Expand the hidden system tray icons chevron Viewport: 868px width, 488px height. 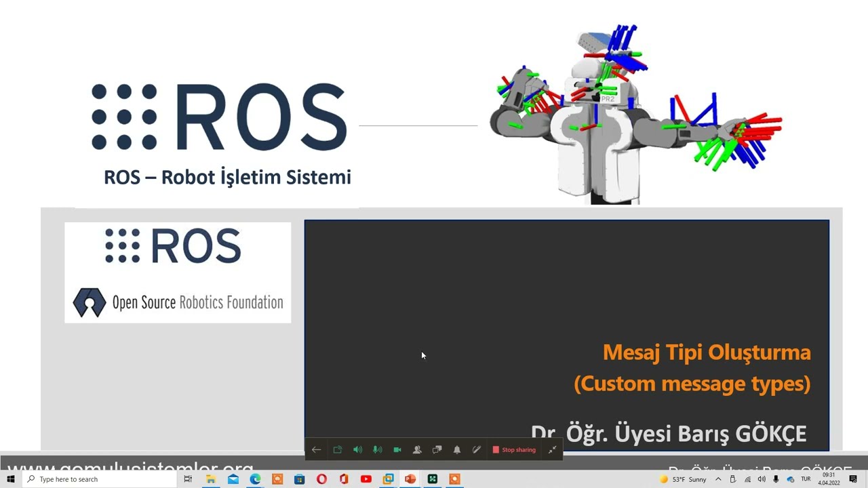[718, 479]
